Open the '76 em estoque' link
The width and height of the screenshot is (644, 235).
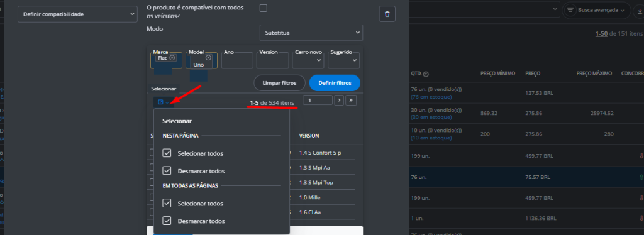point(431,97)
